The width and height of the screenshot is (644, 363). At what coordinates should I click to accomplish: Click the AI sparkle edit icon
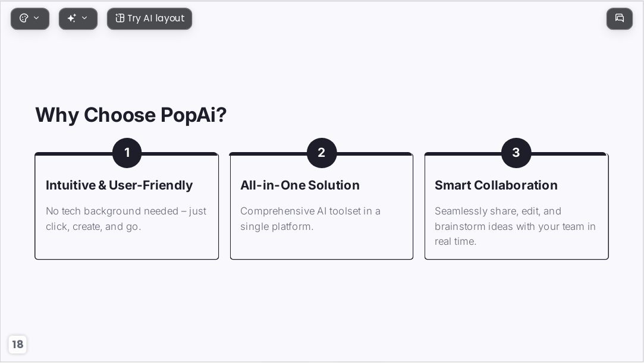point(71,18)
